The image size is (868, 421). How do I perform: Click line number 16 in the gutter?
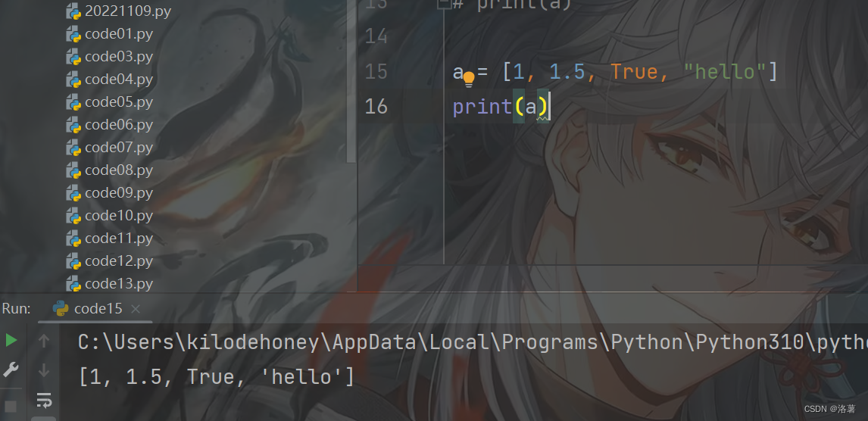pos(376,106)
